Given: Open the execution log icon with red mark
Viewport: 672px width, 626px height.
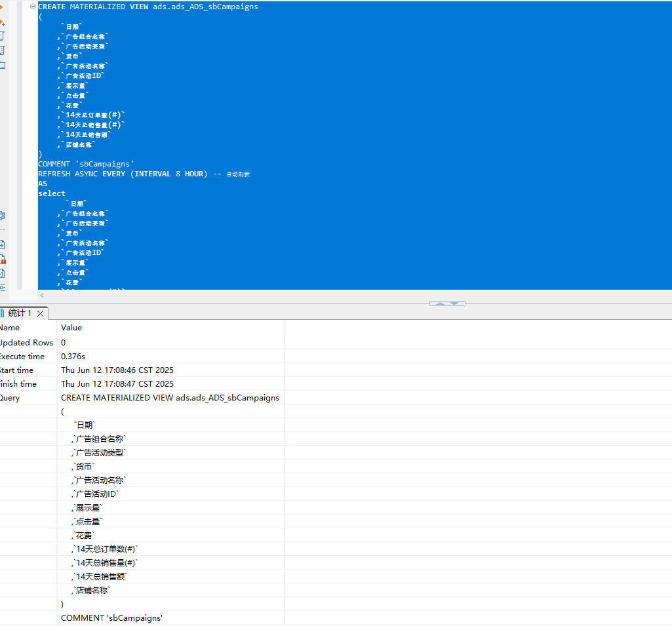Looking at the screenshot, I should coord(2,260).
